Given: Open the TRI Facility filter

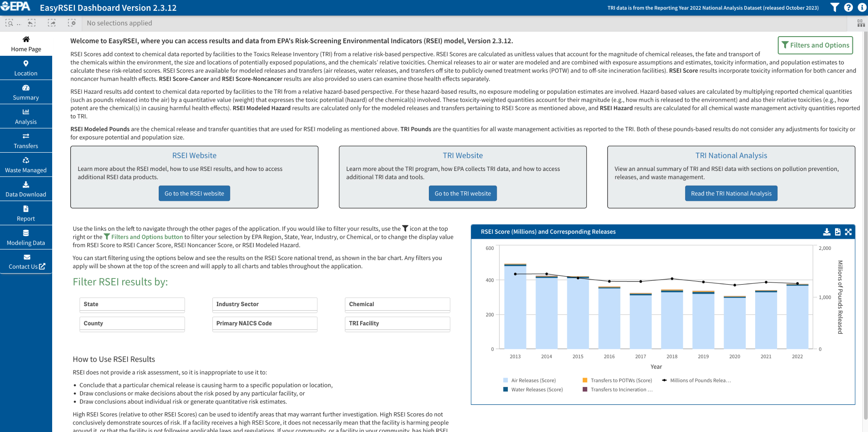Looking at the screenshot, I should [397, 323].
